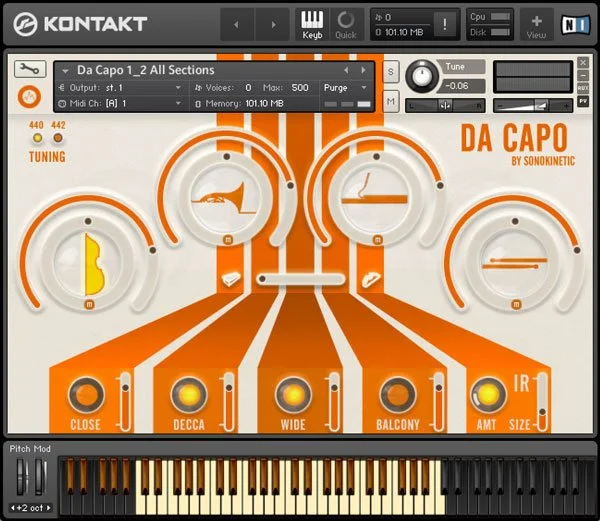
Task: Adjust the BALCONY mic volume slider
Action: pos(439,402)
